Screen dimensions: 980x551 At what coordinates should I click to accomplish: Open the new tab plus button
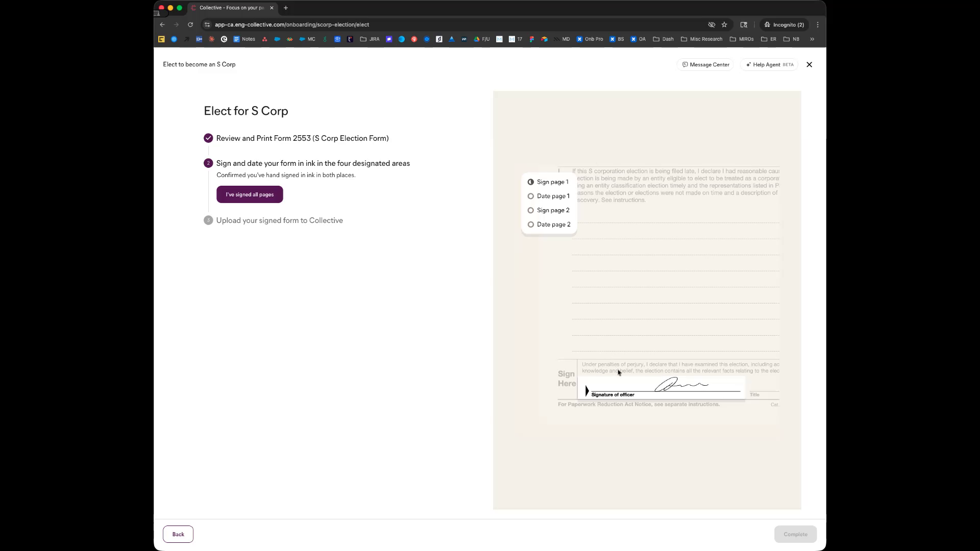coord(286,8)
